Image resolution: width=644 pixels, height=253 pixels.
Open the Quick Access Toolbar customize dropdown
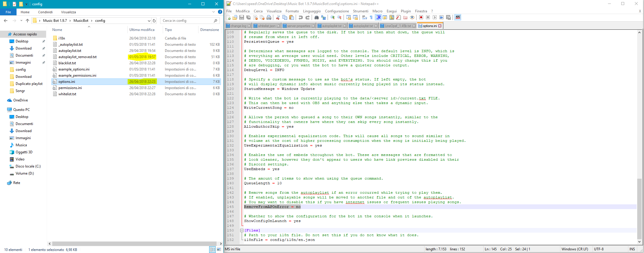(x=27, y=4)
